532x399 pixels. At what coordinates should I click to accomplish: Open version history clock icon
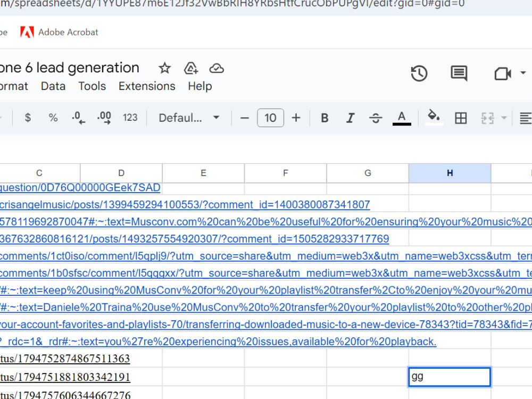[x=419, y=73]
